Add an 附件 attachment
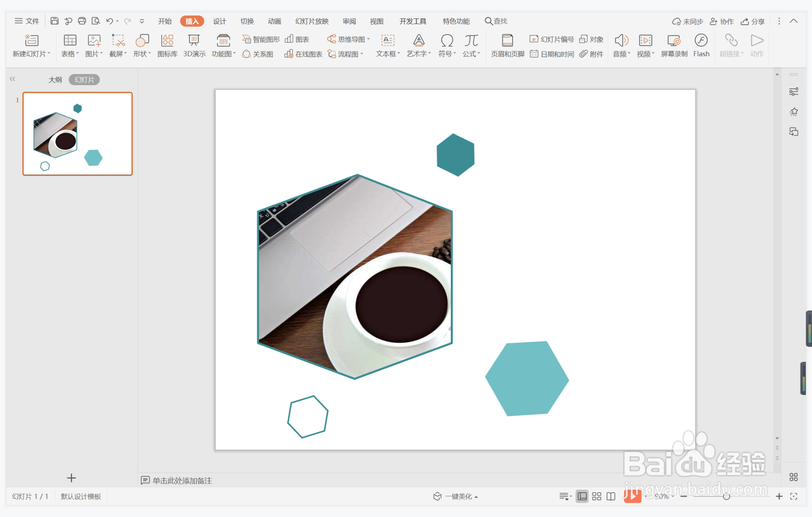The image size is (812, 517). pyautogui.click(x=591, y=54)
